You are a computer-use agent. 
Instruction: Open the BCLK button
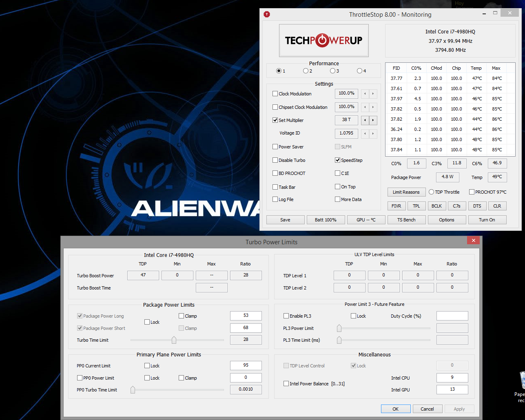(x=436, y=206)
